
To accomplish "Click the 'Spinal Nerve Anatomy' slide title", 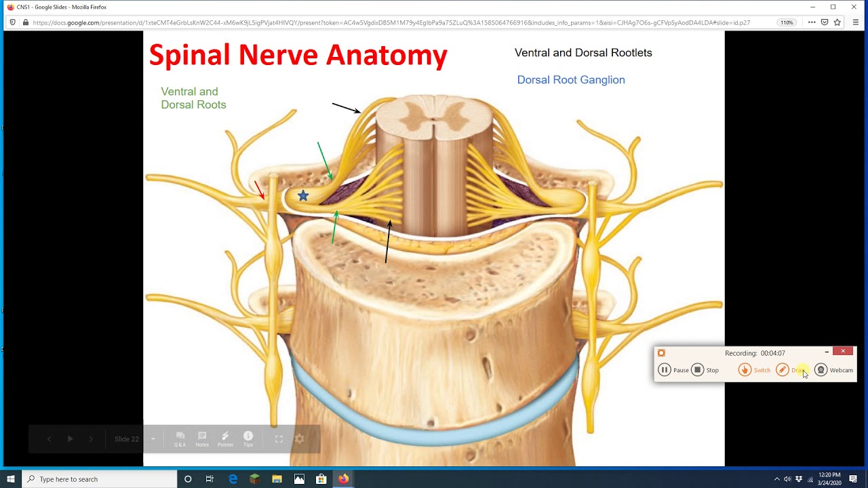I will tap(298, 56).
